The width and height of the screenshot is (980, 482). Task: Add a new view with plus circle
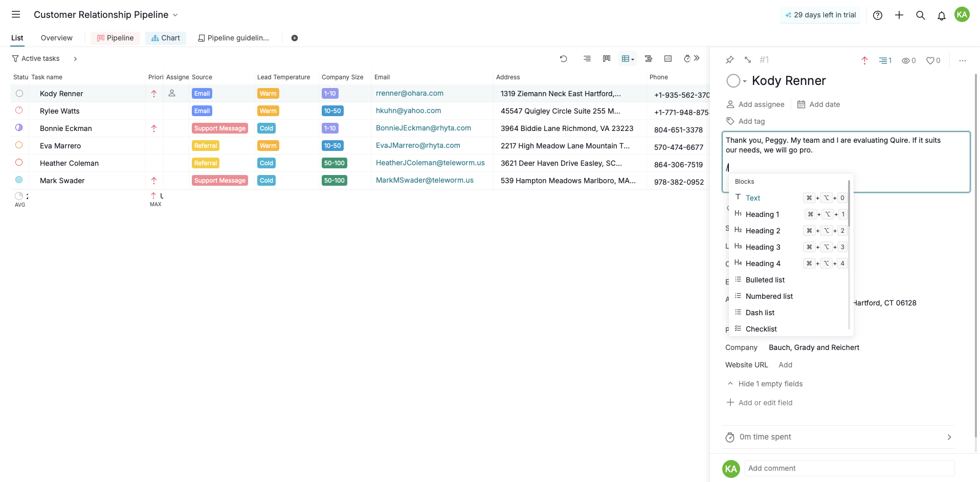(295, 38)
